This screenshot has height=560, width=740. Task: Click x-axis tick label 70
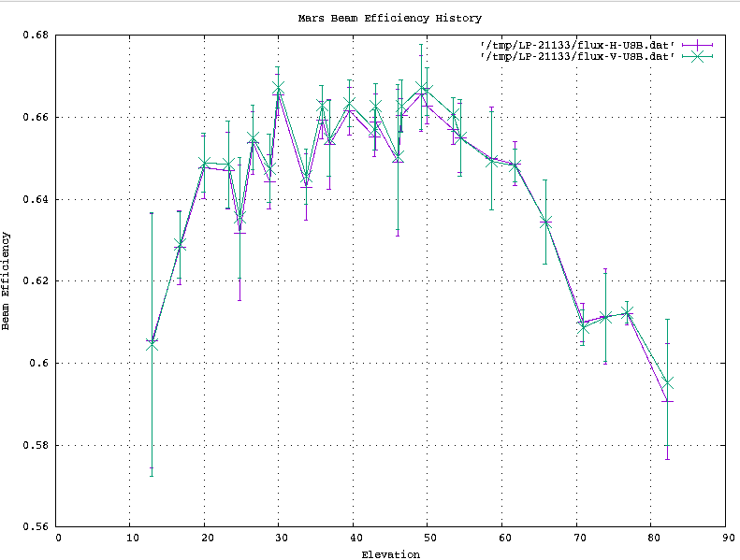tap(579, 538)
